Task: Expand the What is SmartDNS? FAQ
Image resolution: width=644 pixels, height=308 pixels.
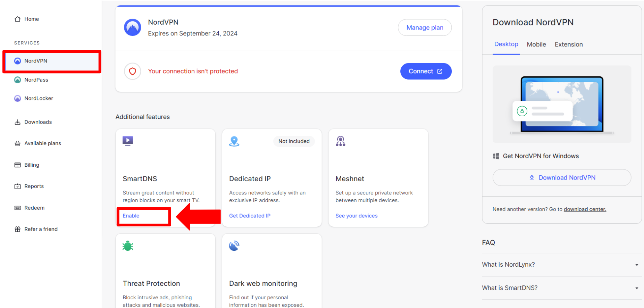Action: [x=562, y=288]
